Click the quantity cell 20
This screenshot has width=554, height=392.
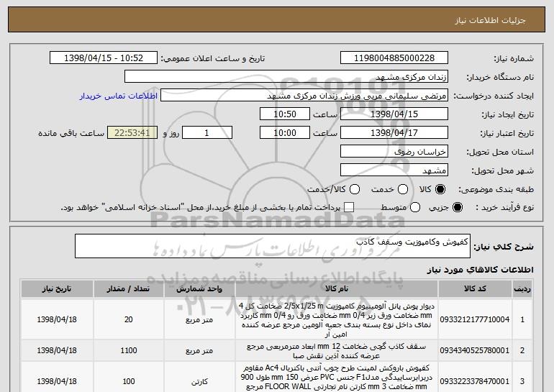click(129, 319)
